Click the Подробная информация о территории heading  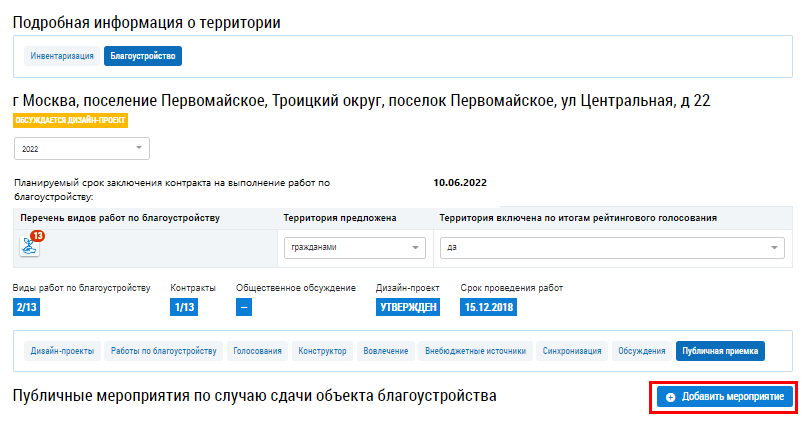tap(147, 23)
